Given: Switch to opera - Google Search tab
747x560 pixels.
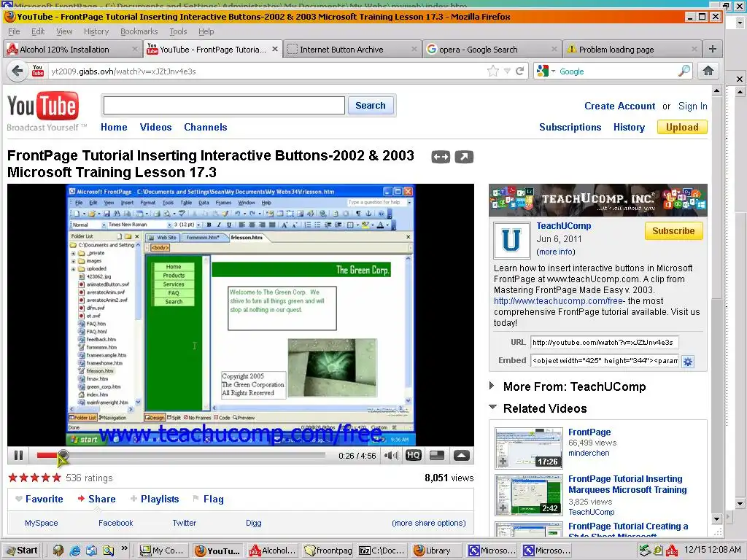Looking at the screenshot, I should coord(492,49).
